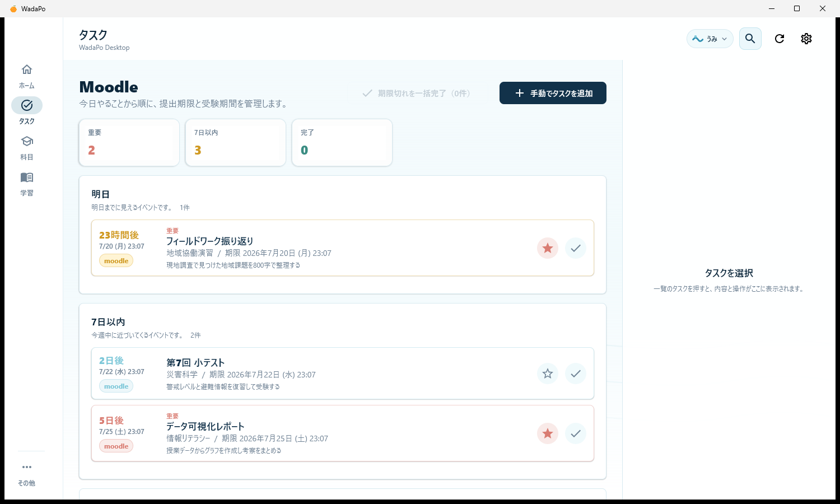Screen dimensions: 840x504
Task: Open the 学習 book icon
Action: pyautogui.click(x=26, y=177)
